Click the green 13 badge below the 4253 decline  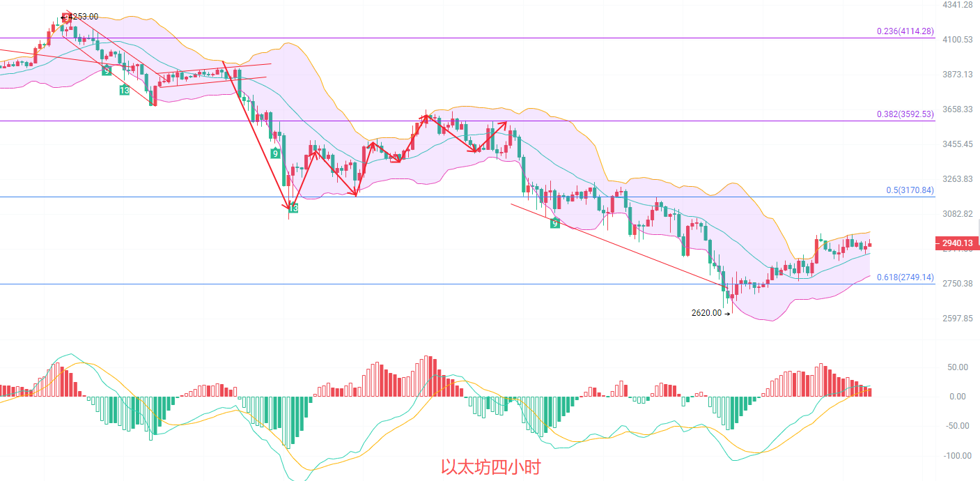click(124, 91)
